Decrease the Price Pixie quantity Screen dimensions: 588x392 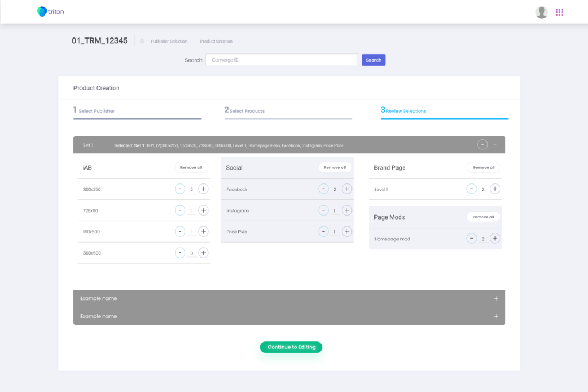click(x=323, y=232)
